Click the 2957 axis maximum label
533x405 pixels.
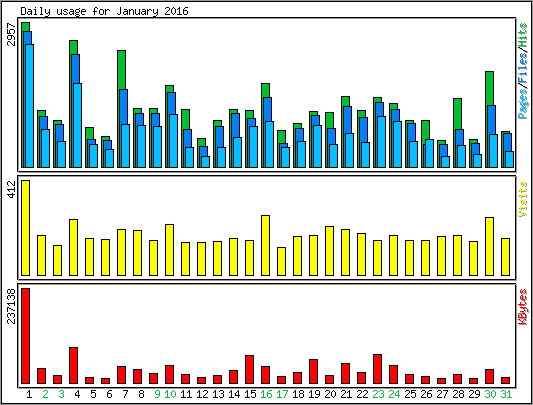(x=12, y=34)
